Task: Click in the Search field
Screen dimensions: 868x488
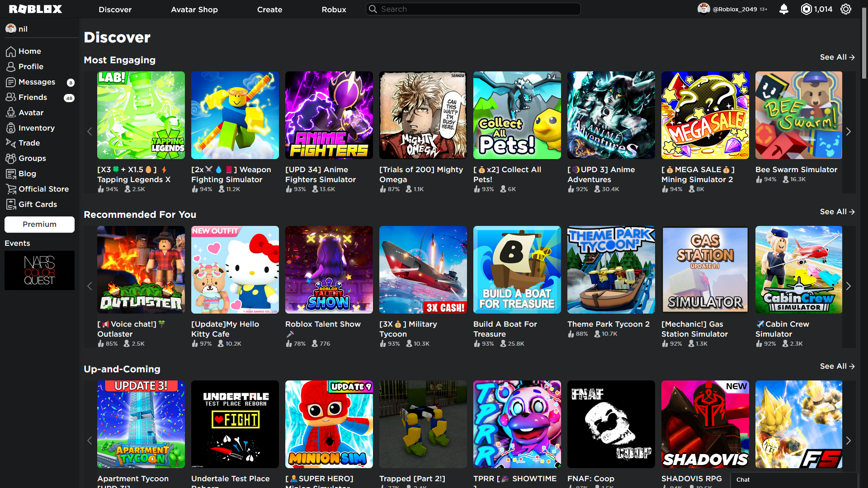Action: pyautogui.click(x=473, y=9)
